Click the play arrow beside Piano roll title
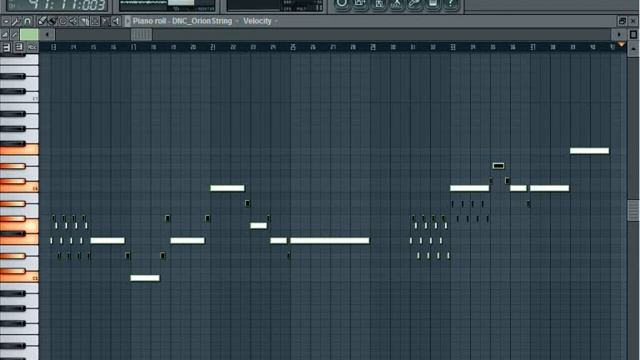640x360 pixels. (128, 21)
